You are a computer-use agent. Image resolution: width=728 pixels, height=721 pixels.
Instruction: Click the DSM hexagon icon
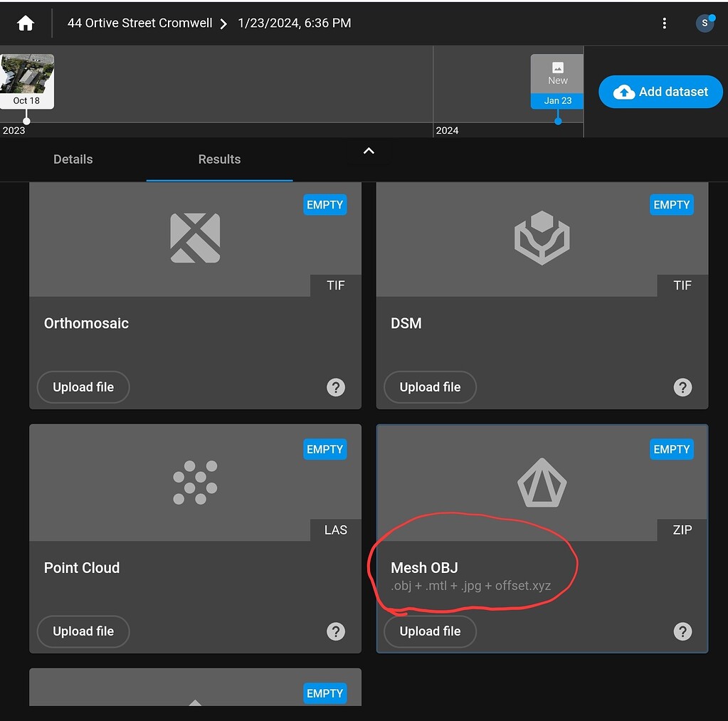[x=542, y=238]
